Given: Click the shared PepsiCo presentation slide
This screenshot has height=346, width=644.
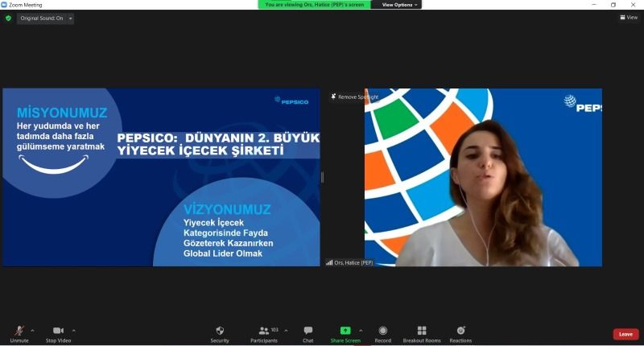Looking at the screenshot, I should tap(161, 177).
